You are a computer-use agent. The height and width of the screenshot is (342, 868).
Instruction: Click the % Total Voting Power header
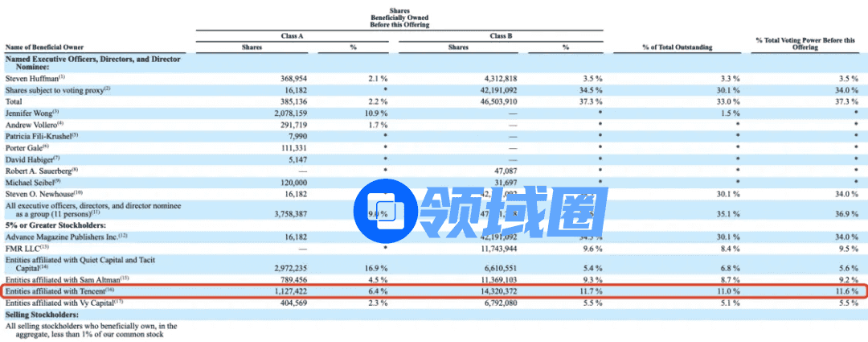(x=805, y=43)
